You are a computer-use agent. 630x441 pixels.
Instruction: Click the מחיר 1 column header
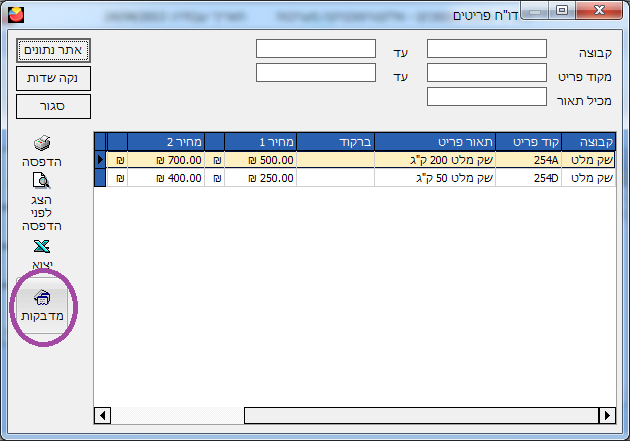pyautogui.click(x=261, y=141)
